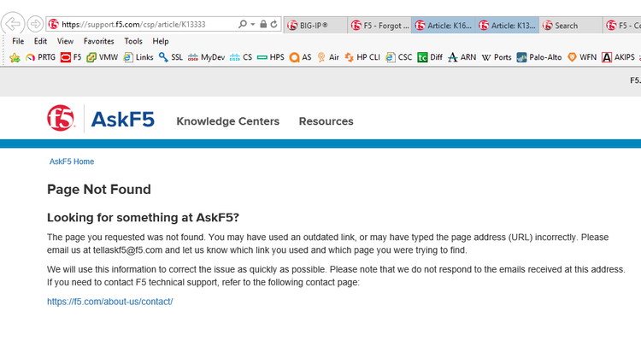Viewport: 641px width, 364px height.
Task: Click the Page Not Found heading
Action: 99,190
